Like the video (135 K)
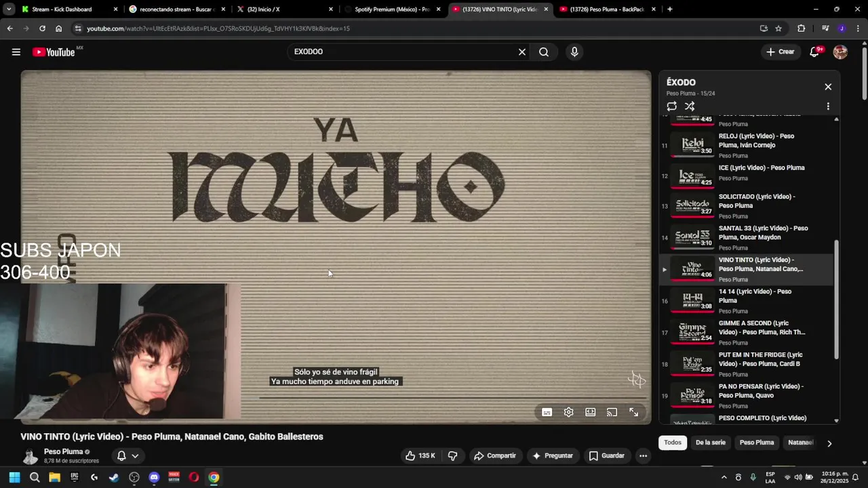 [420, 456]
